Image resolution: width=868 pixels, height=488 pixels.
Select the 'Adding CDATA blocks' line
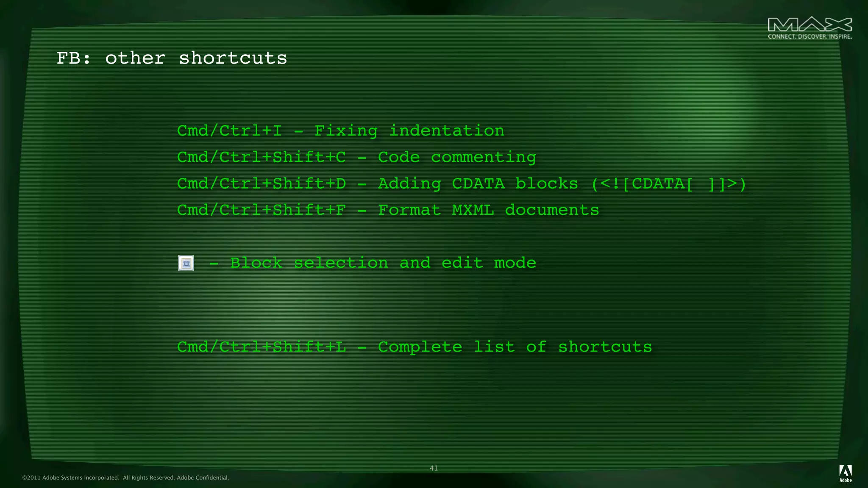pos(462,183)
